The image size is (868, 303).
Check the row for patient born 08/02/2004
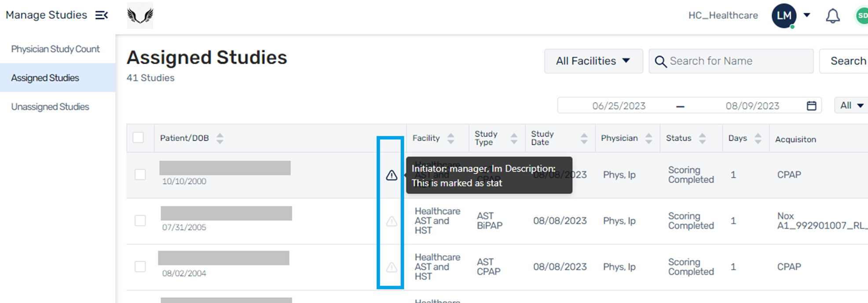coord(140,266)
